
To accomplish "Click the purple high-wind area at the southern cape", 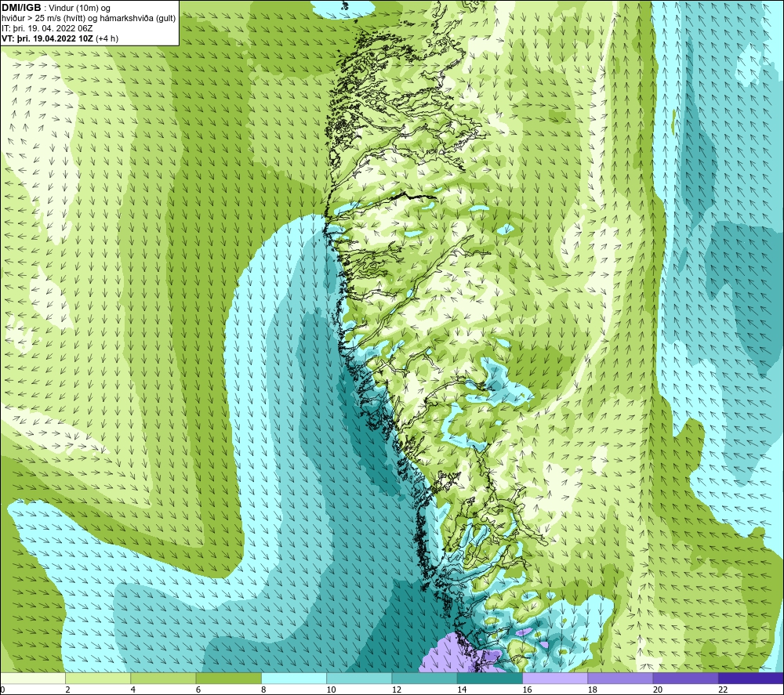I will coord(452,654).
